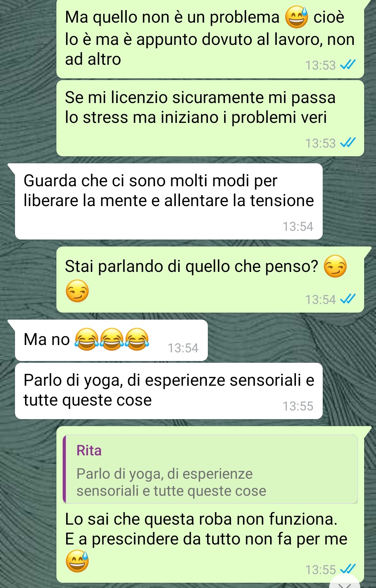This screenshot has width=376, height=588.
Task: Tap the sweat-smile emoji after 'problema'
Action: (x=297, y=17)
